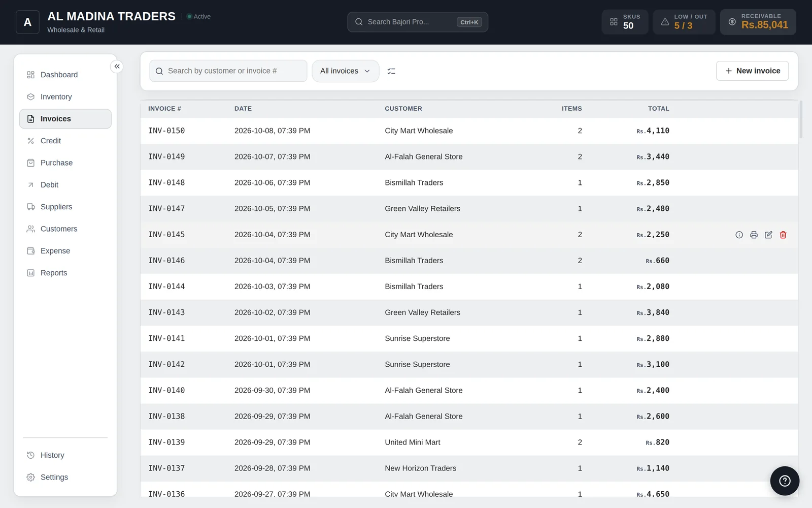
Task: Edit invoice INV-0145 via the pencil icon
Action: click(x=768, y=235)
